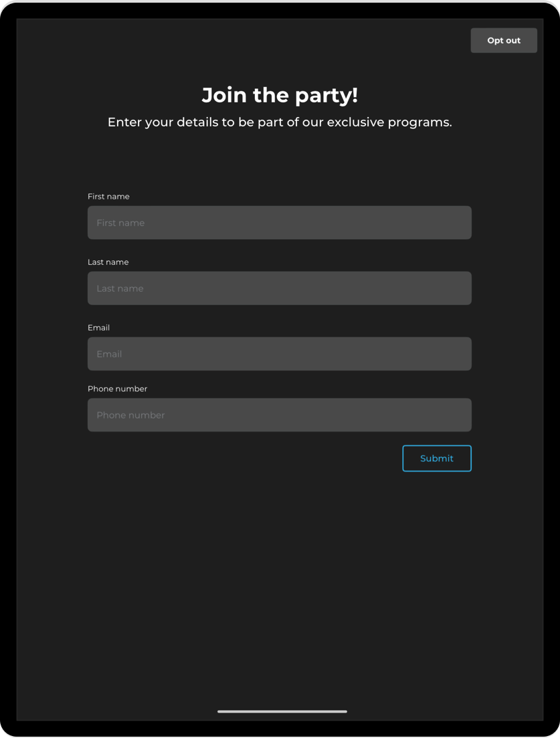Click the Phone number field label

tap(118, 388)
